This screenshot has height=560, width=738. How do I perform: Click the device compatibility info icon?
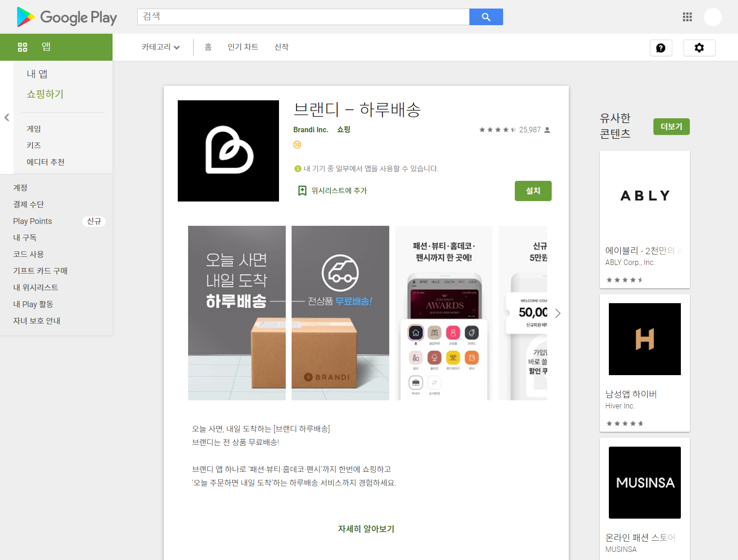click(x=297, y=169)
